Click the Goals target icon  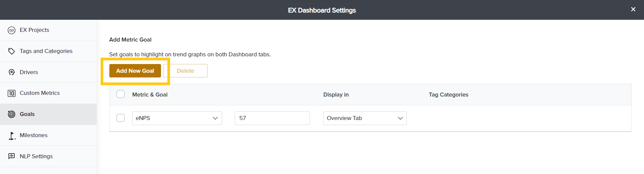[11, 114]
